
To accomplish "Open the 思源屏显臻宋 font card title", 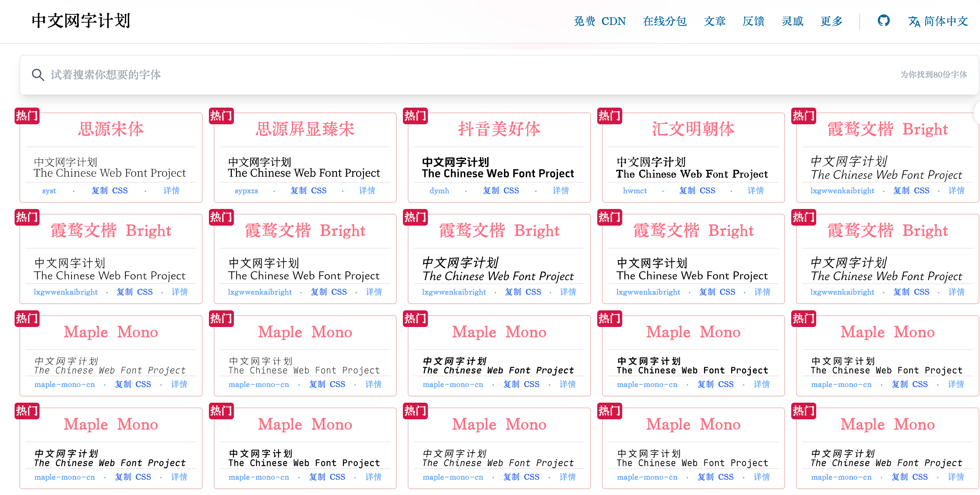I will [x=305, y=129].
